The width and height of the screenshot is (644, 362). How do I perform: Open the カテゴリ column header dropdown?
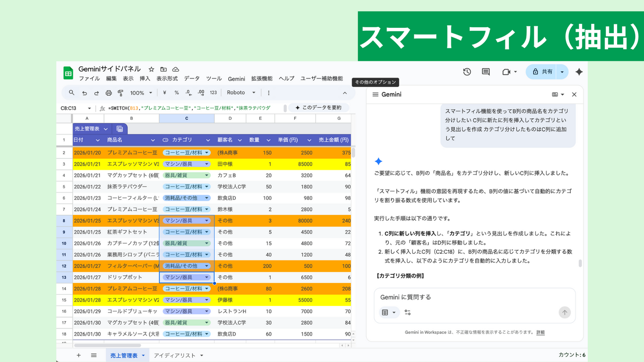(x=208, y=140)
